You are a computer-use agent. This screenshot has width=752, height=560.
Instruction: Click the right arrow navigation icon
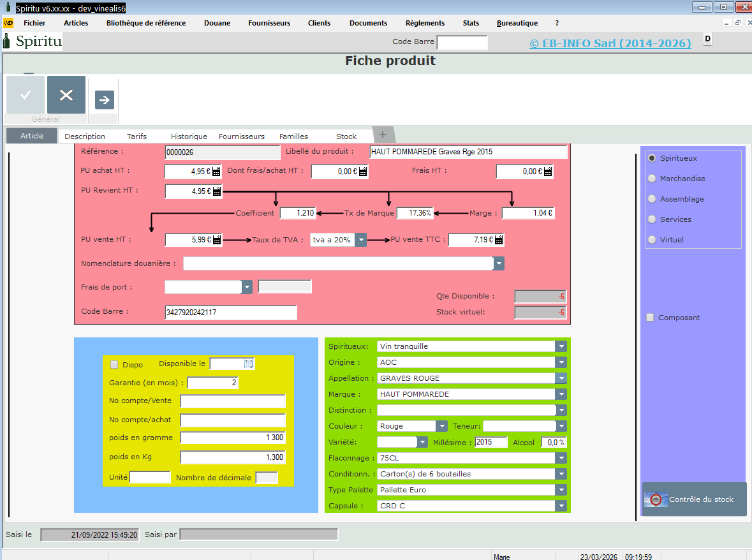pos(105,99)
